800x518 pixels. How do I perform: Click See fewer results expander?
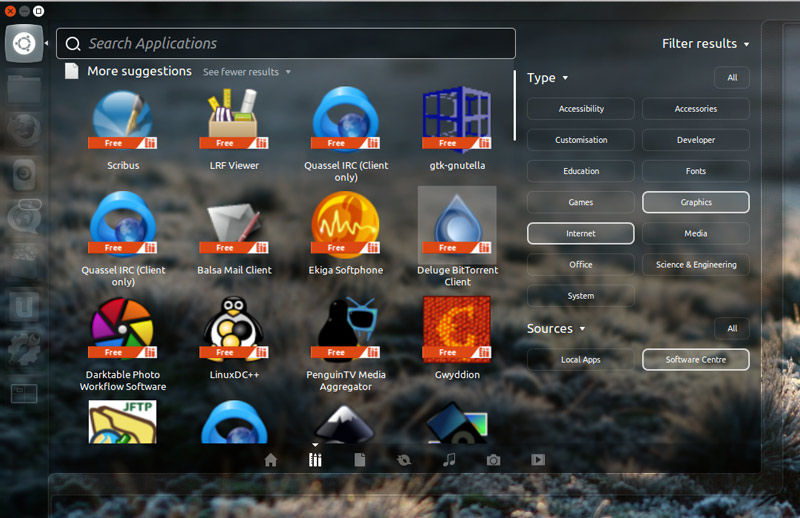click(x=247, y=72)
